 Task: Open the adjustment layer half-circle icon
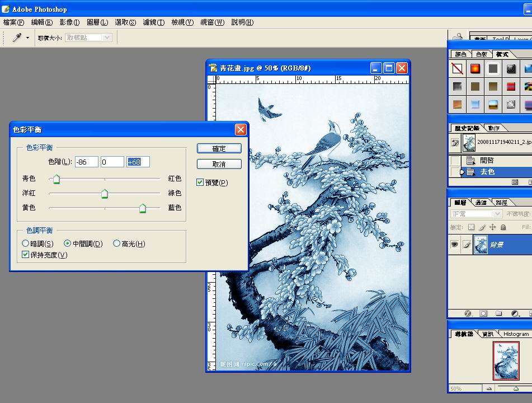[x=515, y=313]
